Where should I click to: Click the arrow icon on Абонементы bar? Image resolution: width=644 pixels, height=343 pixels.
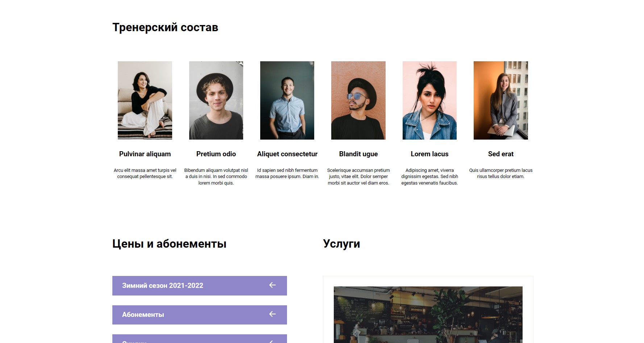273,314
